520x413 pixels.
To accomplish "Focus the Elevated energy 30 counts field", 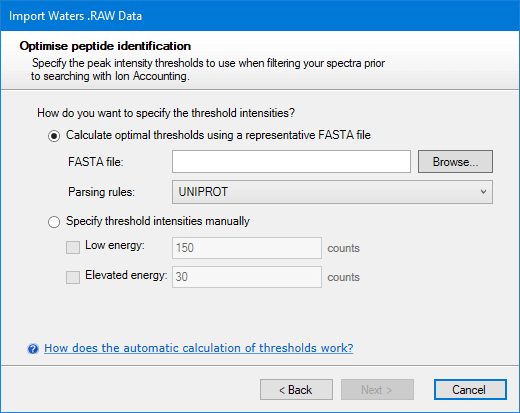I will coord(247,277).
